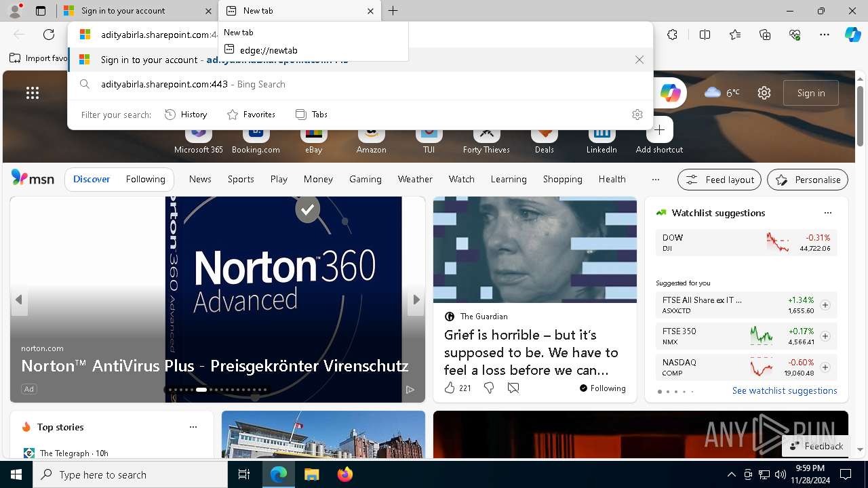Screen dimensions: 868x488
Task: Click the Sign in button
Action: pyautogui.click(x=811, y=93)
